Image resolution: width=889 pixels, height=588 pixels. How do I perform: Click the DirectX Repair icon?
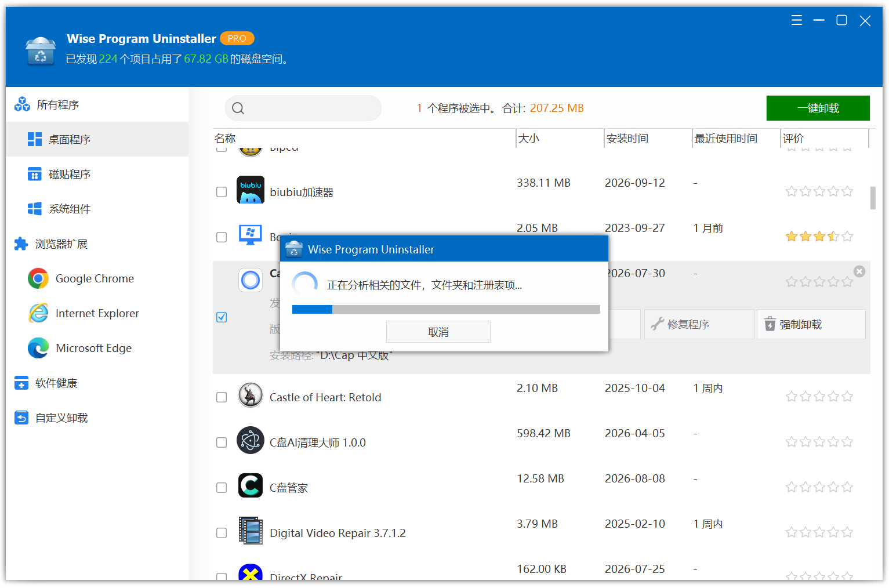point(251,572)
